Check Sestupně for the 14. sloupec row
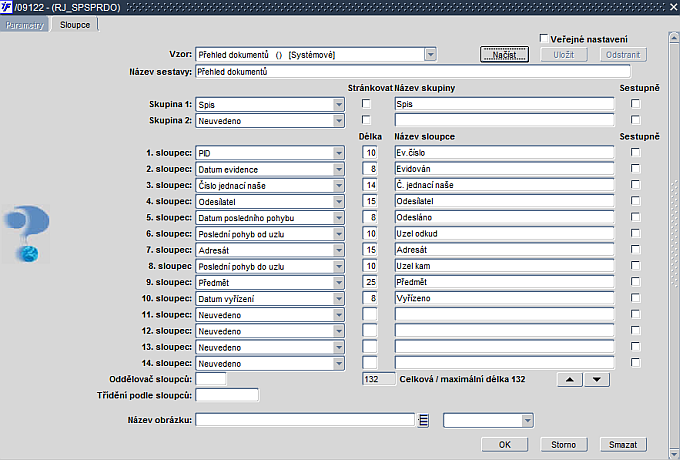680x460 pixels. [635, 362]
